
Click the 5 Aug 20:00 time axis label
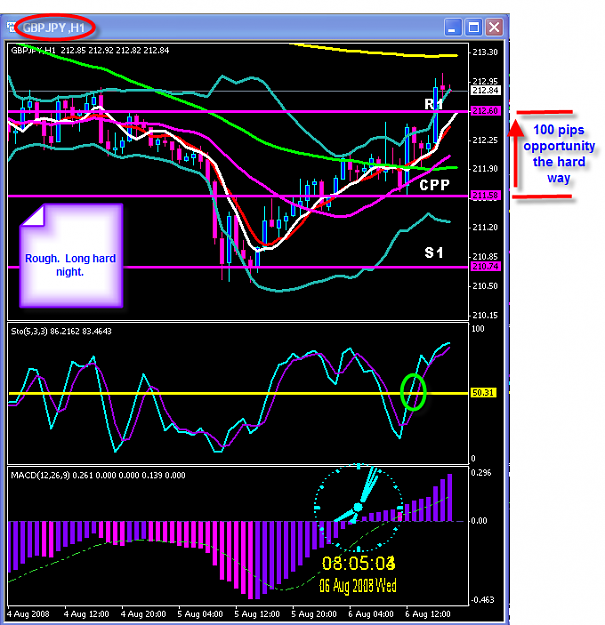coord(314,614)
